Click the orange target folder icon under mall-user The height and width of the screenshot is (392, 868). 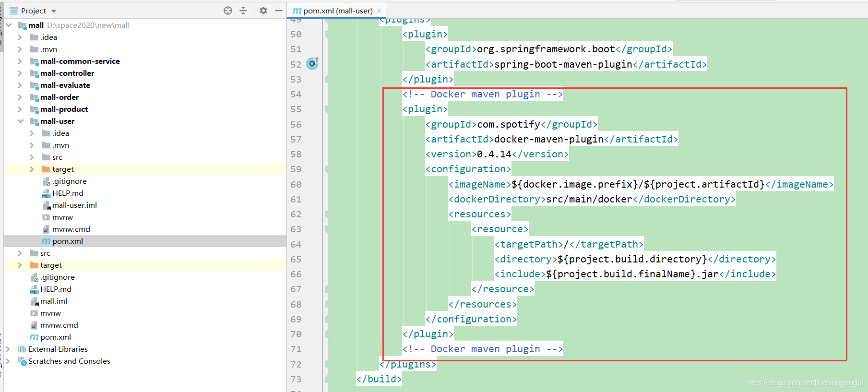(x=46, y=169)
